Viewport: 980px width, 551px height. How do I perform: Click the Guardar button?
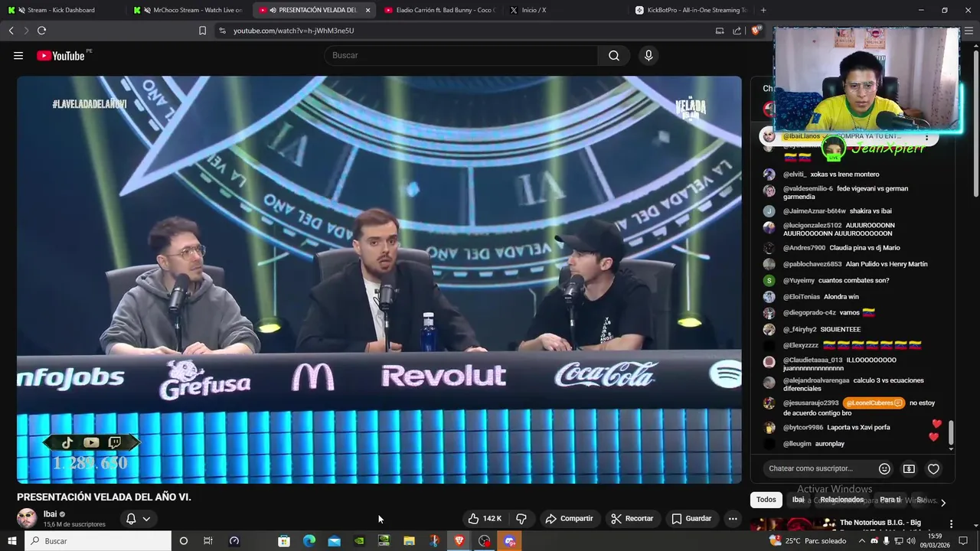point(691,518)
